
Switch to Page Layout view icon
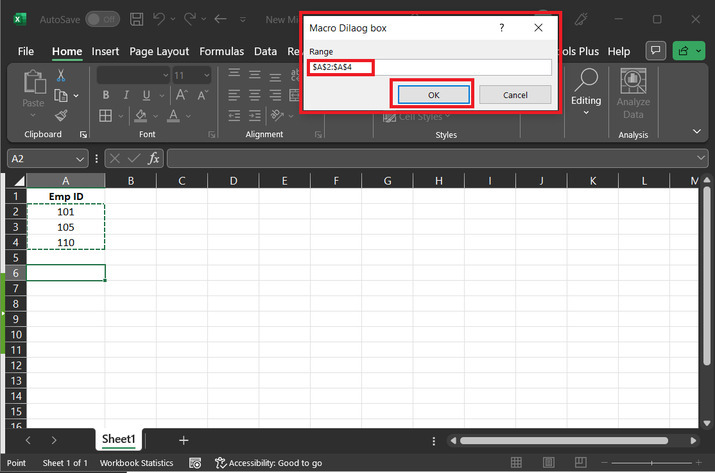click(x=548, y=463)
